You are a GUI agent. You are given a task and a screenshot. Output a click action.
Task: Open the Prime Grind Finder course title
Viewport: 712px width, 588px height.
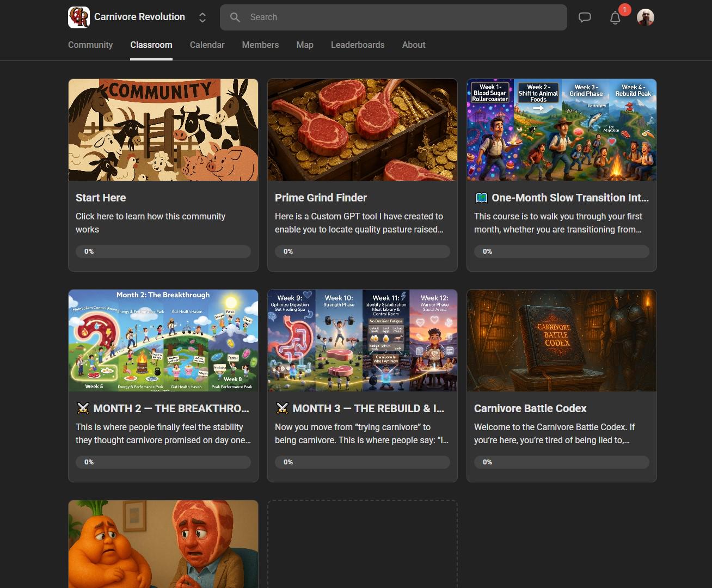click(321, 198)
